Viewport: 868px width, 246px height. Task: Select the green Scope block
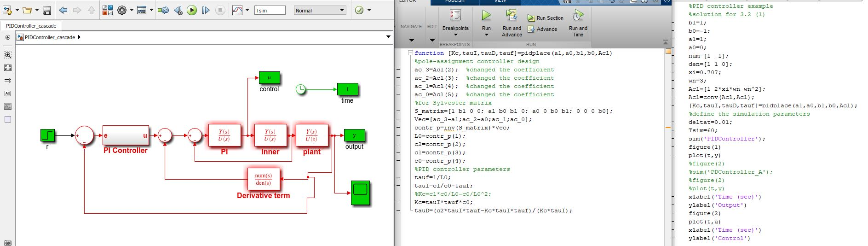coord(360,193)
